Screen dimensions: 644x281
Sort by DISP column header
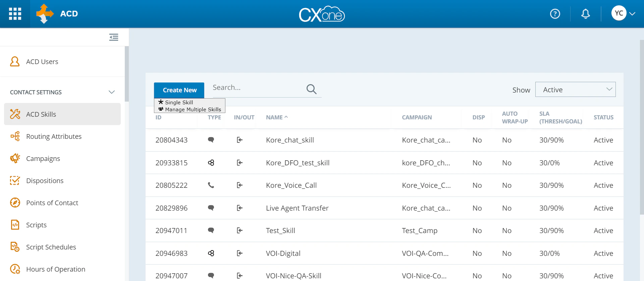tap(479, 117)
